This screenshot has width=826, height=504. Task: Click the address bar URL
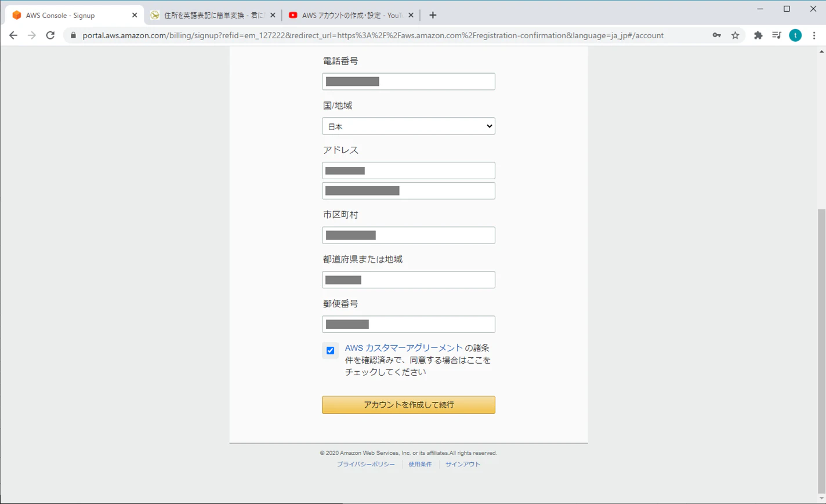point(373,35)
